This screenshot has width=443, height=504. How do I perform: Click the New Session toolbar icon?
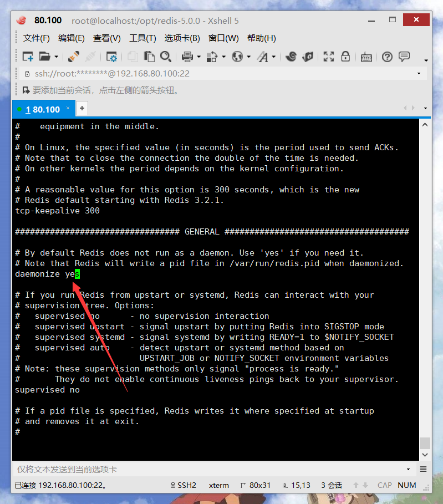(x=28, y=57)
